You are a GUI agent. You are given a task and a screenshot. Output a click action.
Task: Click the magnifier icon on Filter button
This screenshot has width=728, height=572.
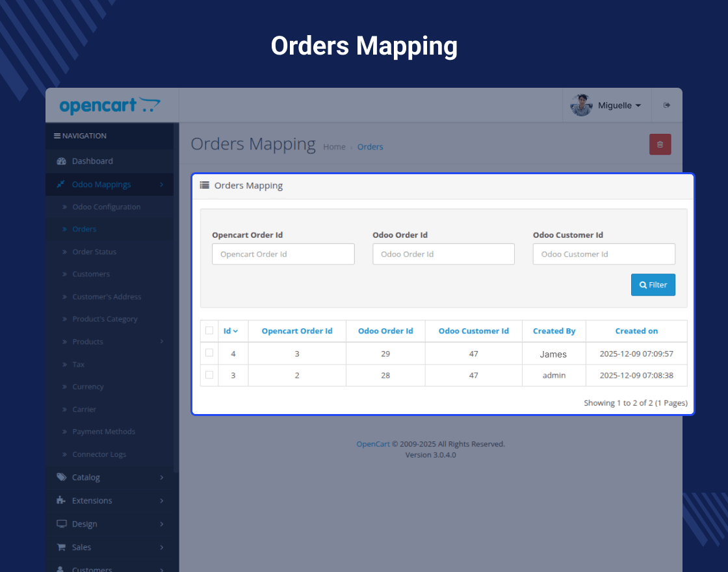[643, 285]
